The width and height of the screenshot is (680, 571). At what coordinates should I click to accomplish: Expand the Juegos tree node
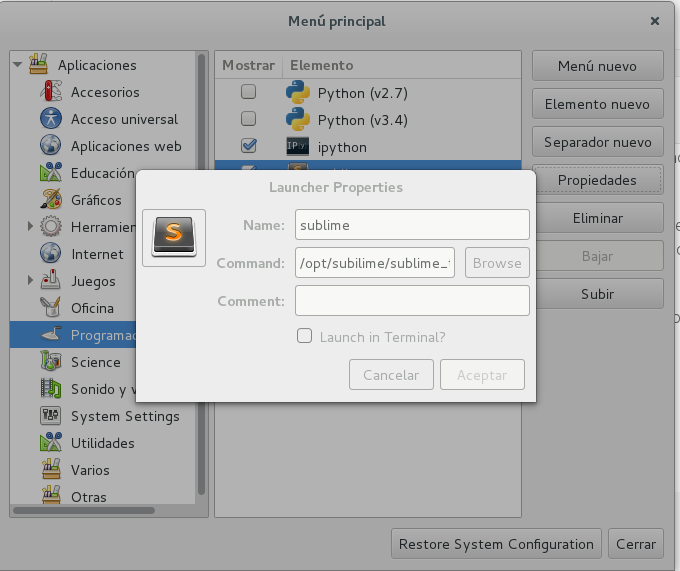(30, 281)
